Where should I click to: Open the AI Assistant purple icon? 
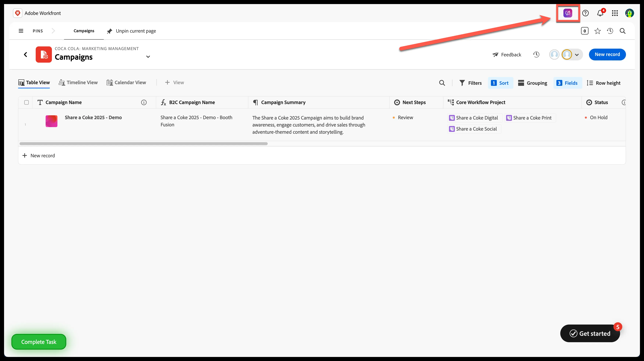coord(568,13)
